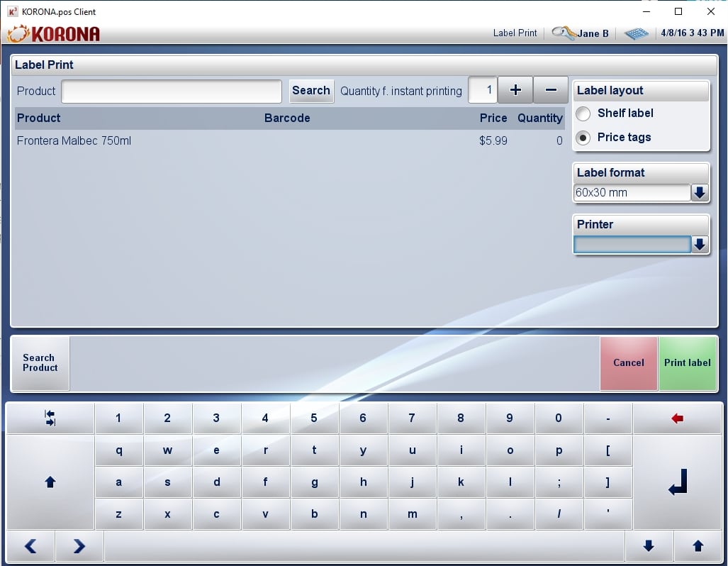Screen dimensions: 728x566
Task: Tap the right bracket key
Action: coord(607,482)
